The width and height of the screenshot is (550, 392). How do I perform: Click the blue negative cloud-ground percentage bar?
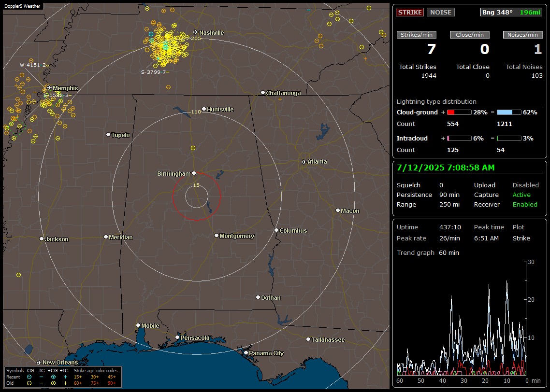tap(509, 112)
